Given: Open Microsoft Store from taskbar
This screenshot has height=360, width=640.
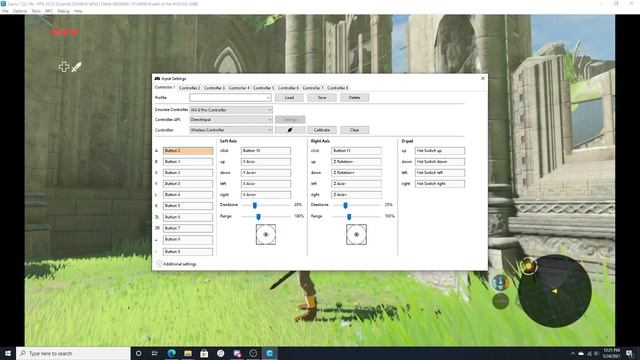Looking at the screenshot, I should (x=204, y=353).
